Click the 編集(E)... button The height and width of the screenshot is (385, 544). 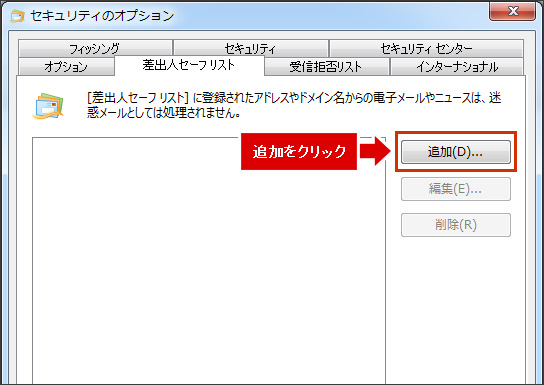[x=456, y=189]
